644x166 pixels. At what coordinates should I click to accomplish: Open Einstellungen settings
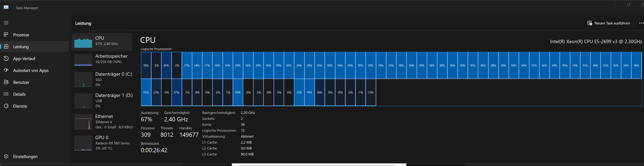click(x=35, y=156)
